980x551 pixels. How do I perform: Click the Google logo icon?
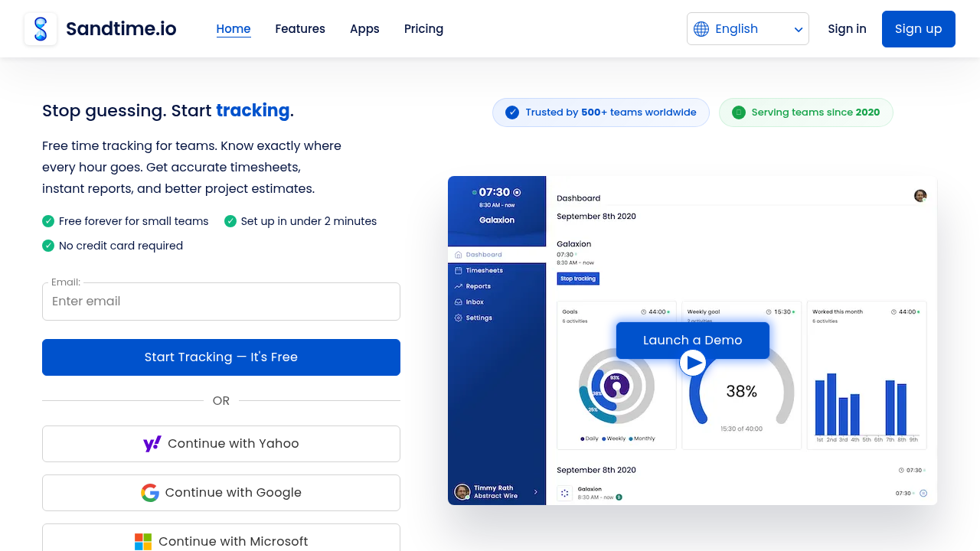point(150,493)
